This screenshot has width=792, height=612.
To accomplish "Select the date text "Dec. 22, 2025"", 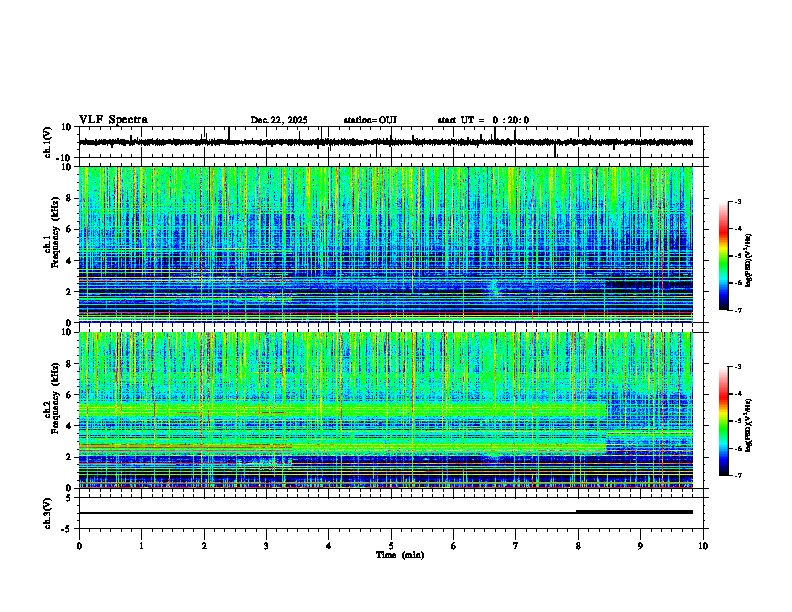I will point(279,120).
